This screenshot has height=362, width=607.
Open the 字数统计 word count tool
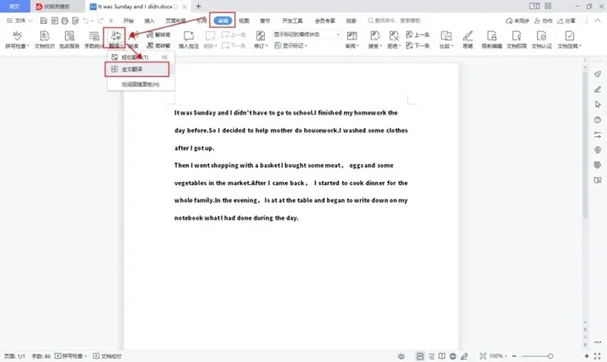click(94, 39)
